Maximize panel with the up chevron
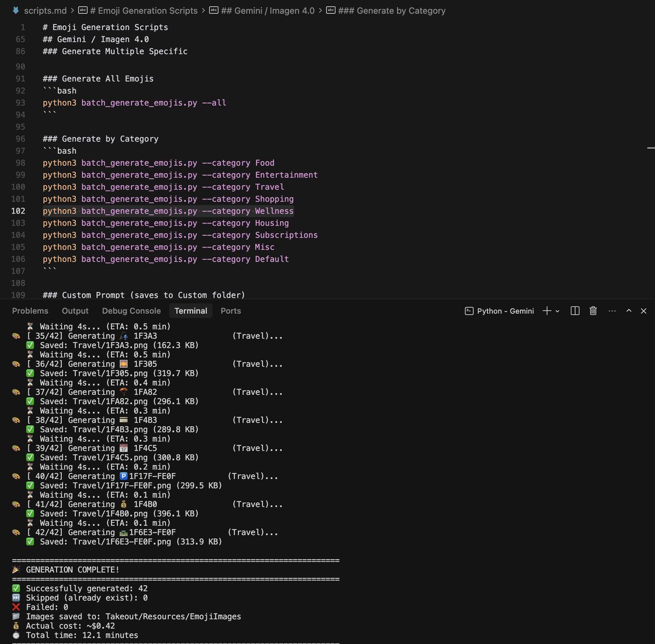 [x=629, y=311]
